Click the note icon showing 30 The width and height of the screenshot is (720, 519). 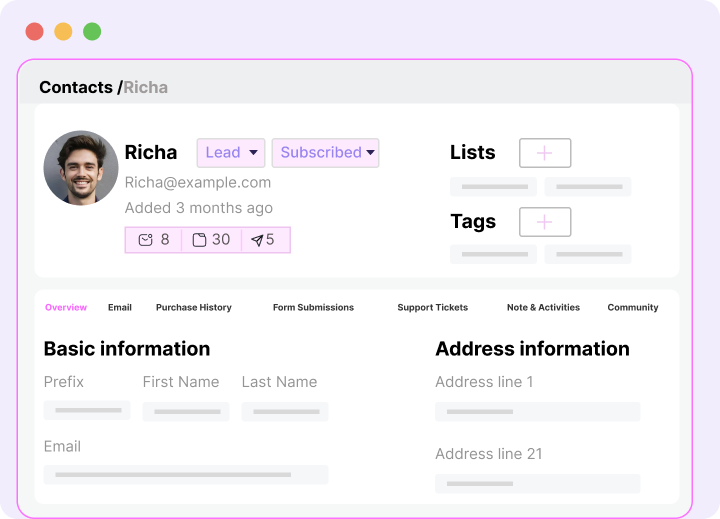click(x=199, y=240)
